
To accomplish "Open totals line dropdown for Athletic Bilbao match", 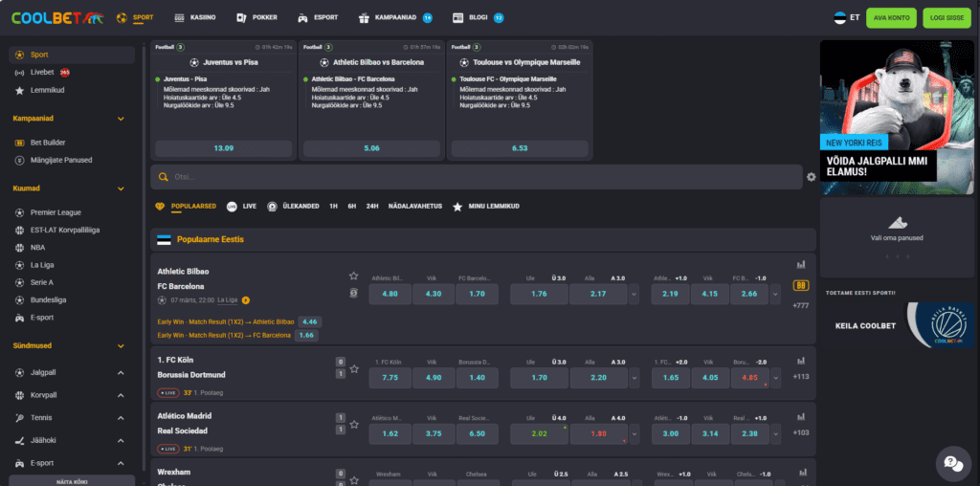I will pyautogui.click(x=635, y=294).
